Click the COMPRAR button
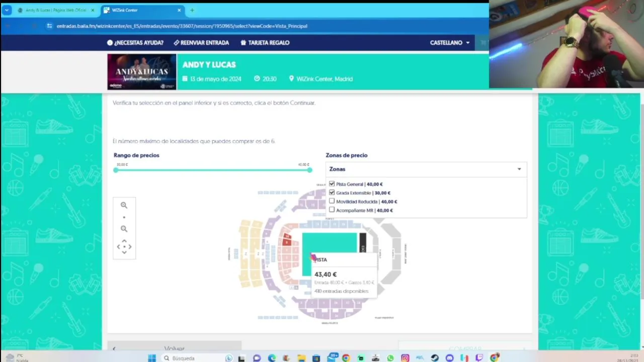 click(465, 347)
